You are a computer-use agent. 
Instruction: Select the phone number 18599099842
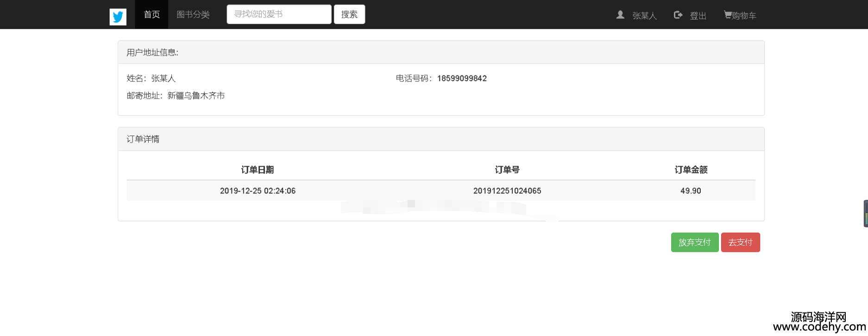click(462, 78)
